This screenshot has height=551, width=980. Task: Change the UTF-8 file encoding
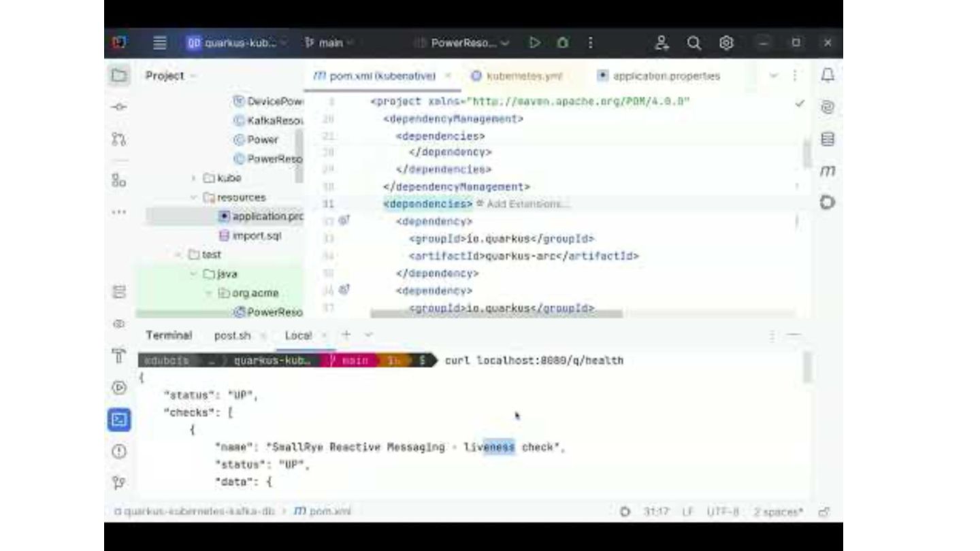tap(723, 511)
